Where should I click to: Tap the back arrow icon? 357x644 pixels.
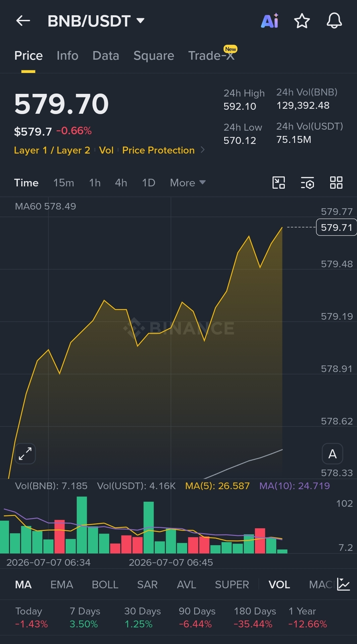[23, 21]
